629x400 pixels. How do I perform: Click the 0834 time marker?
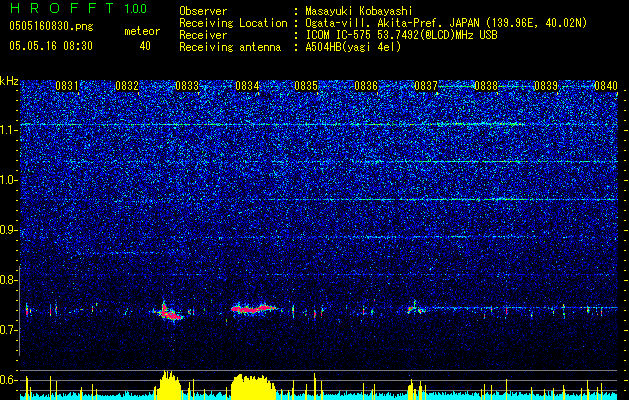click(247, 86)
